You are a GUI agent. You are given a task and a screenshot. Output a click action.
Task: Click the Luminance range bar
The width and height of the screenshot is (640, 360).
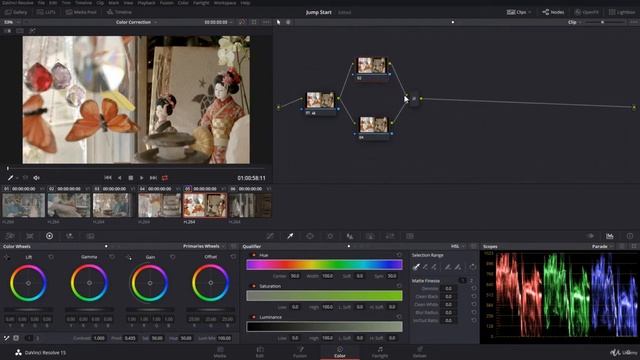324,327
